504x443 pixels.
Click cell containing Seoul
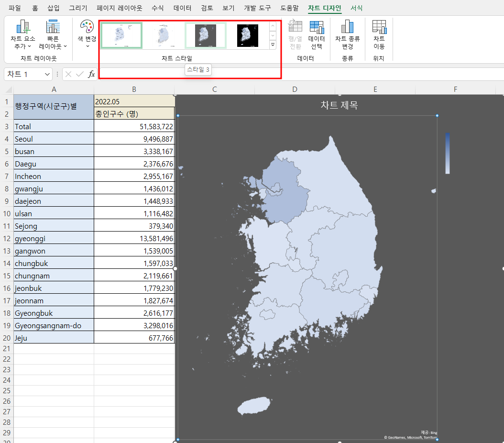point(54,139)
